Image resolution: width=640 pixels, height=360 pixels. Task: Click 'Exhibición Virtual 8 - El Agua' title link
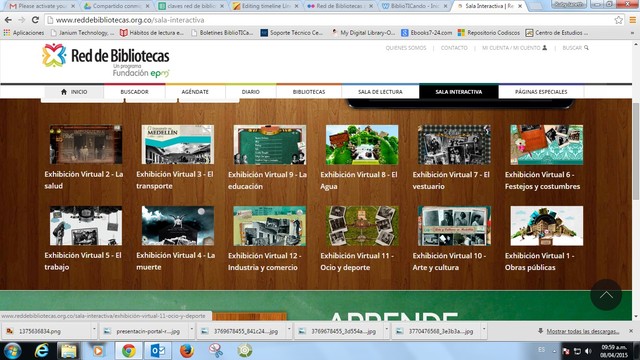pos(359,180)
